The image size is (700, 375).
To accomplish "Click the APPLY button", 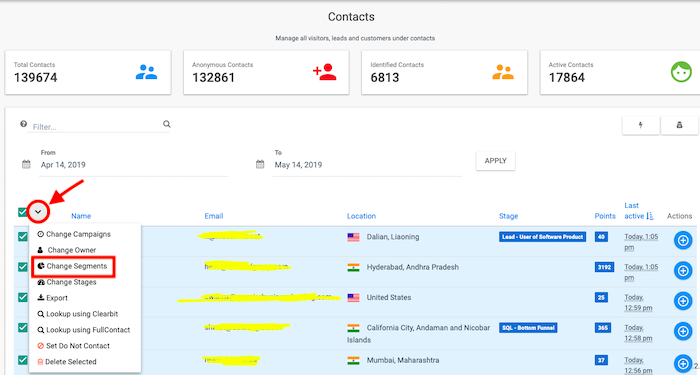I will point(496,161).
